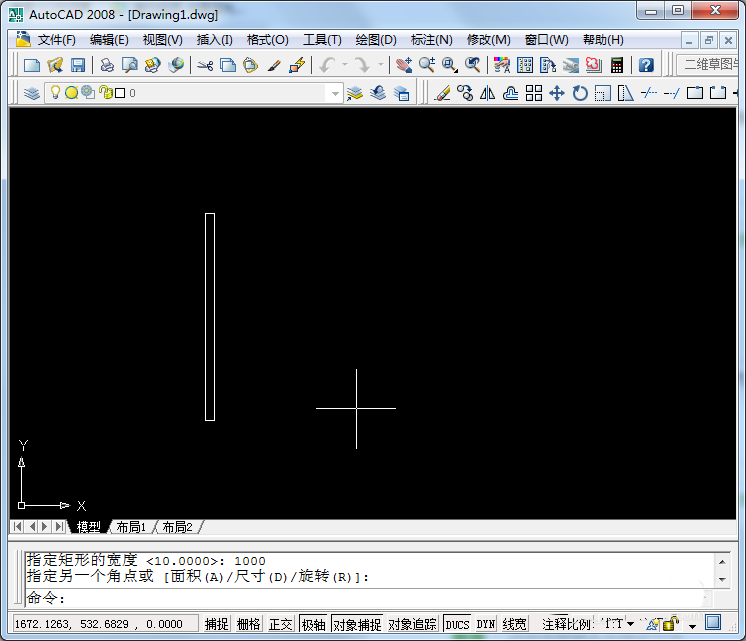Select the Array tool icon
Viewport: 746px width, 641px height.
point(534,93)
